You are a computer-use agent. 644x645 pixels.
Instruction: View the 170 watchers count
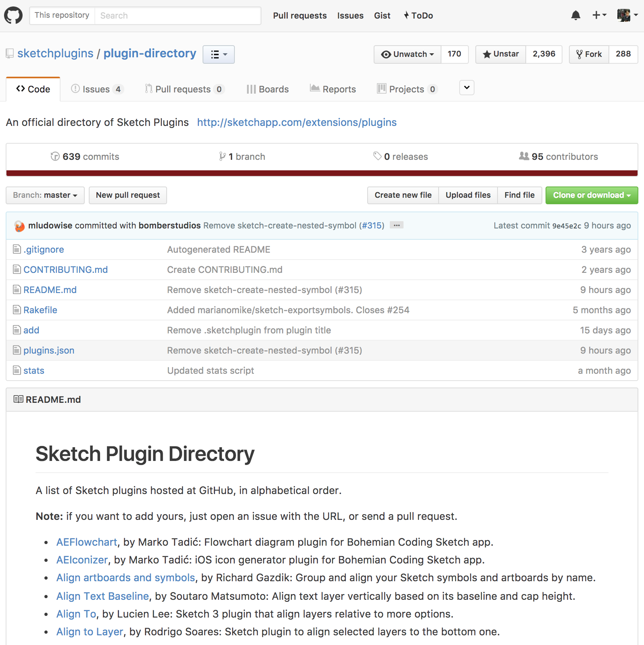(x=454, y=54)
